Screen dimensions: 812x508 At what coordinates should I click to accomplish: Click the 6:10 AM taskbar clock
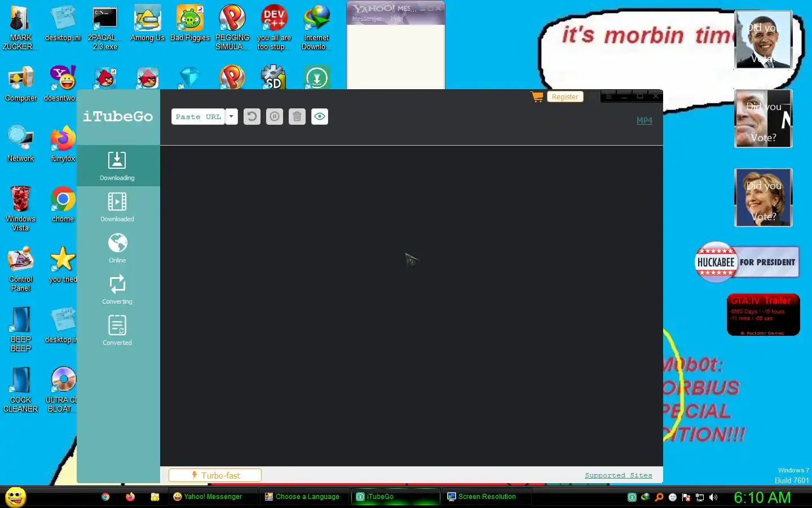(x=762, y=497)
